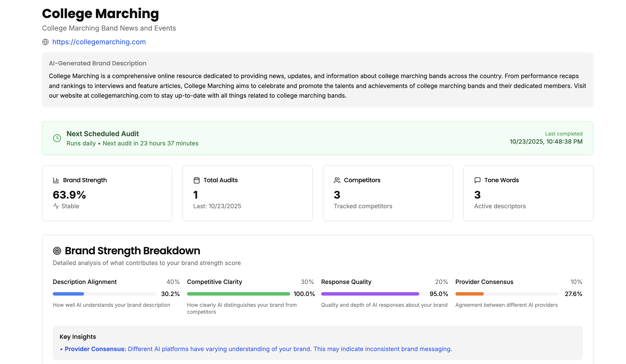Click the globe icon beside the website URL

click(x=45, y=42)
